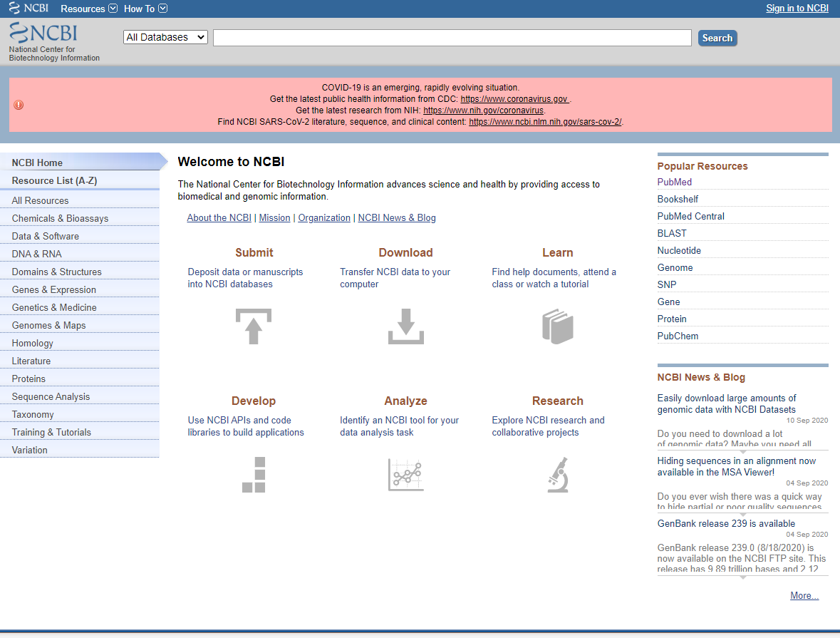Open the Resources dropdown menu
840x638 pixels.
point(89,9)
